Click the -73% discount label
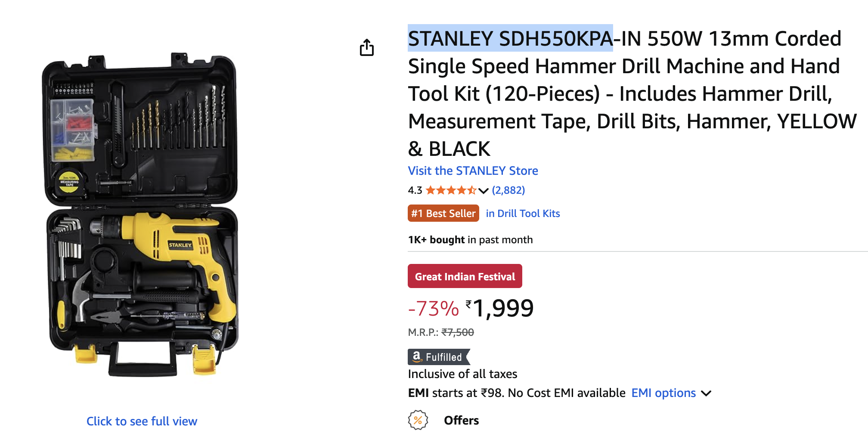The height and width of the screenshot is (434, 868). pos(433,309)
